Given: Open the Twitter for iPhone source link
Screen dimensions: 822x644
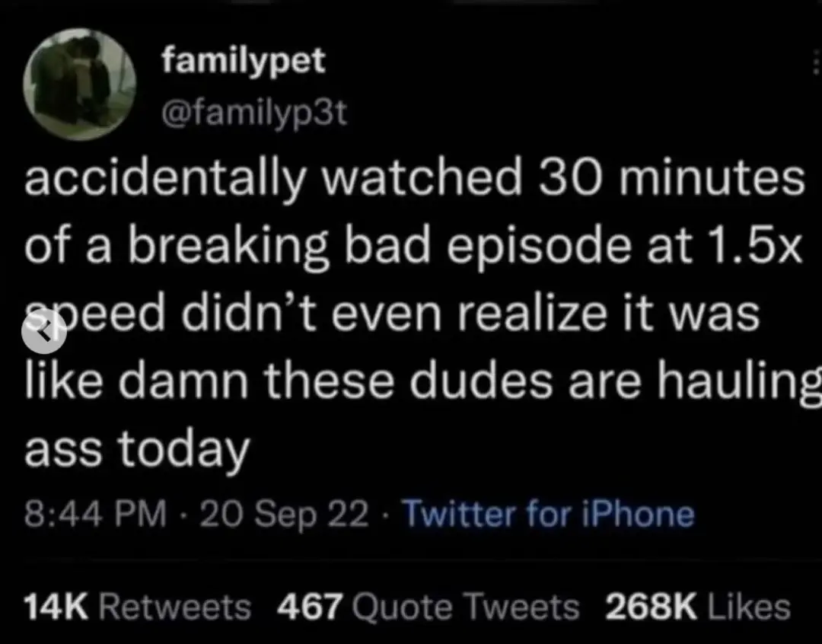Looking at the screenshot, I should click(548, 513).
